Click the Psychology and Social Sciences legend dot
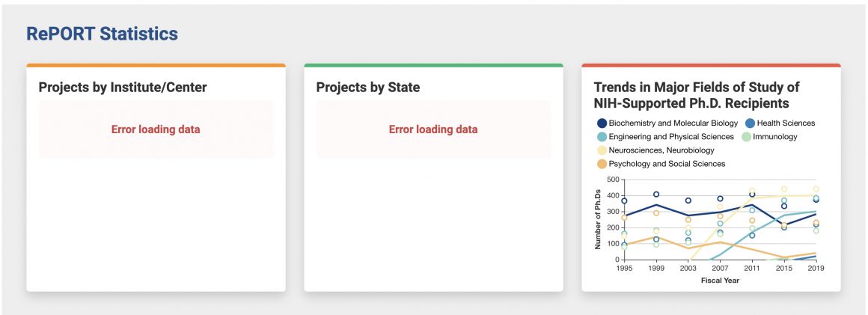 [602, 164]
